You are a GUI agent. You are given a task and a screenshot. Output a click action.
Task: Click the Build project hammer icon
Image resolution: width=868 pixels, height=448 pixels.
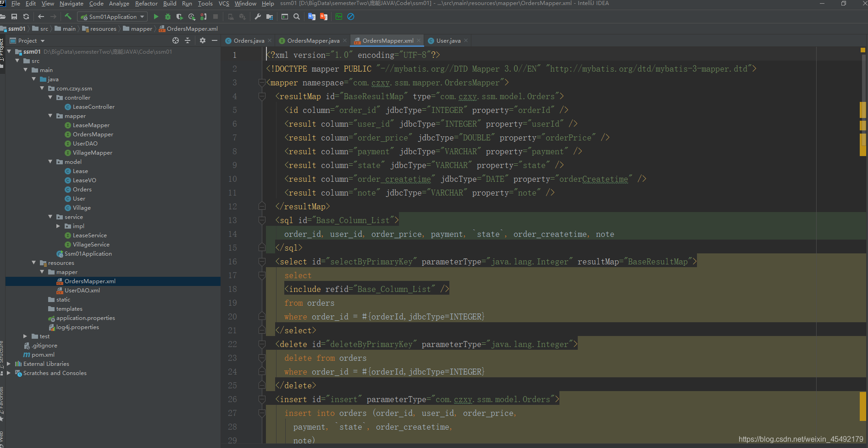click(x=68, y=17)
